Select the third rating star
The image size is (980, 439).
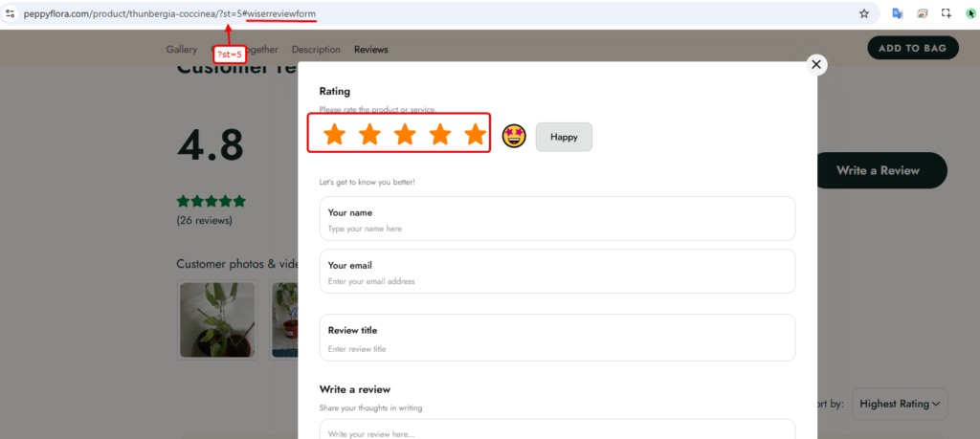point(405,135)
